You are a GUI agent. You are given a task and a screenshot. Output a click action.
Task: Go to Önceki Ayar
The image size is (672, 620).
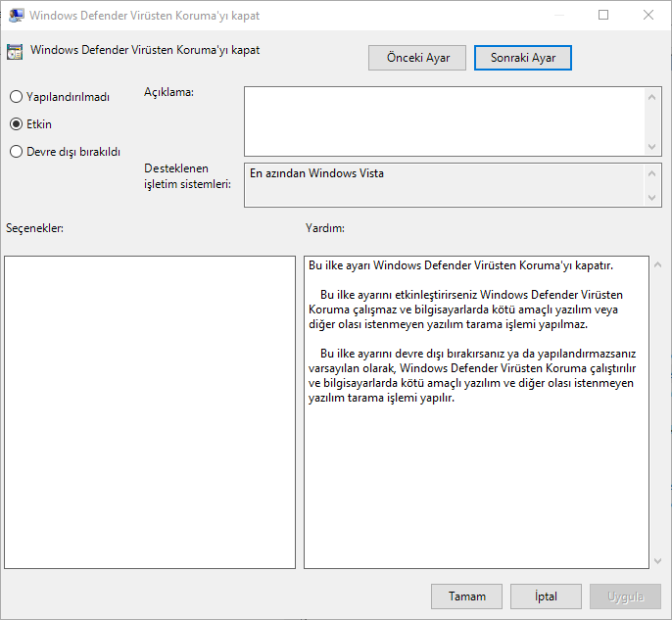click(x=417, y=58)
